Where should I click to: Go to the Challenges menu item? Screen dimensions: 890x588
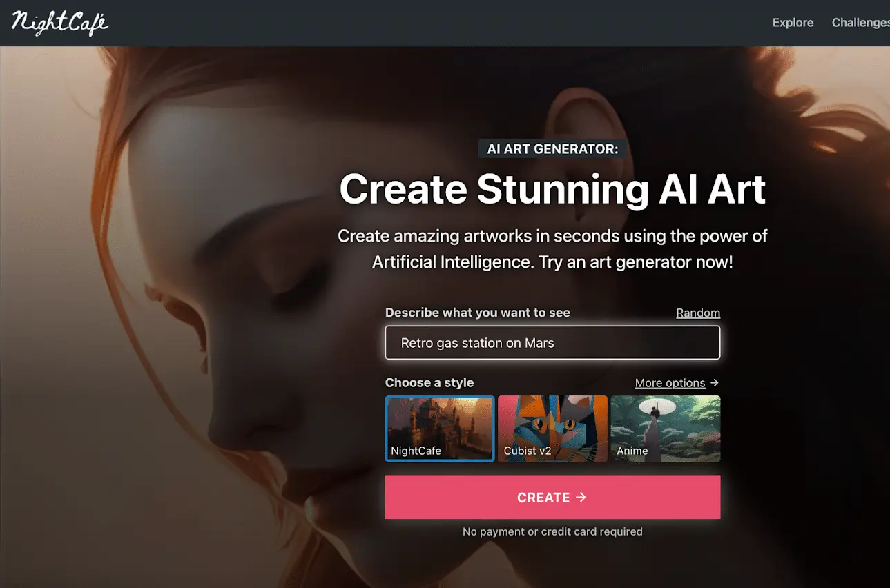(x=860, y=23)
